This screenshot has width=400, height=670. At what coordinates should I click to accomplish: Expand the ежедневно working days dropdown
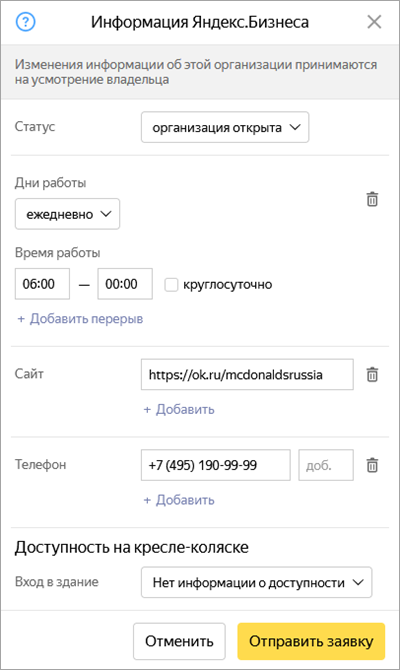(x=68, y=214)
